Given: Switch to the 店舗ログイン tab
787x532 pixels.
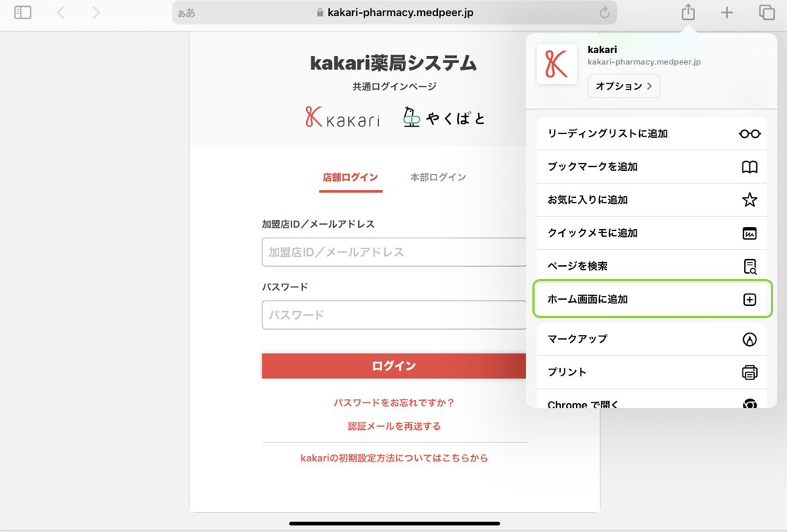Looking at the screenshot, I should click(351, 178).
